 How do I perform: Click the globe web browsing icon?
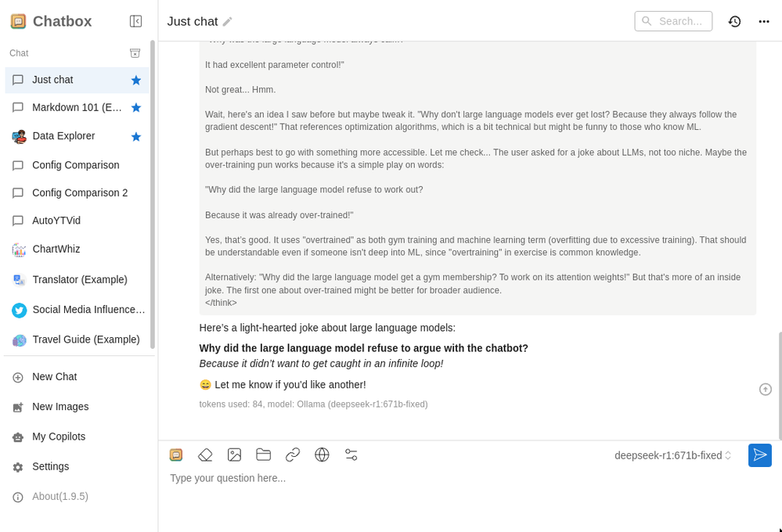point(322,455)
